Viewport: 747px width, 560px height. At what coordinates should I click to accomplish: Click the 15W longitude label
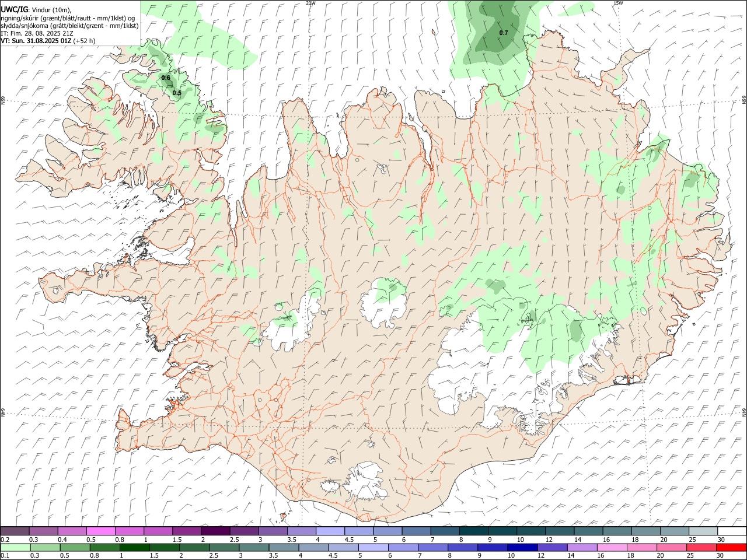click(x=619, y=3)
